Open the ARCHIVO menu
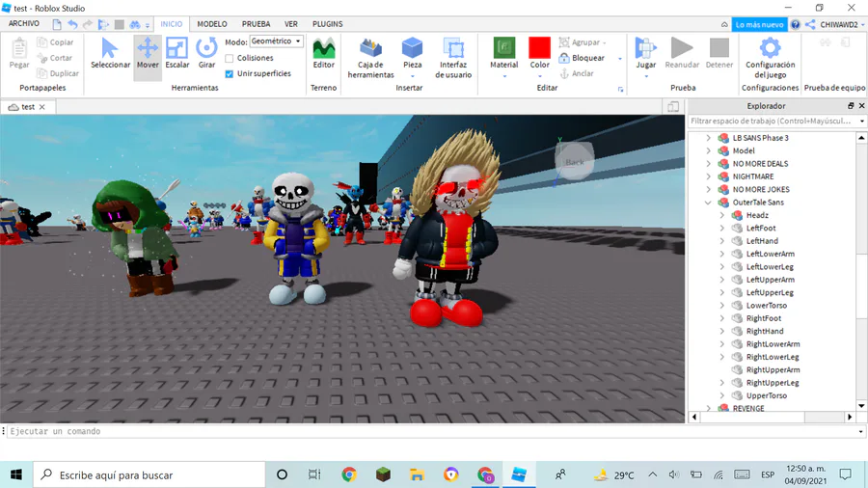 point(24,24)
